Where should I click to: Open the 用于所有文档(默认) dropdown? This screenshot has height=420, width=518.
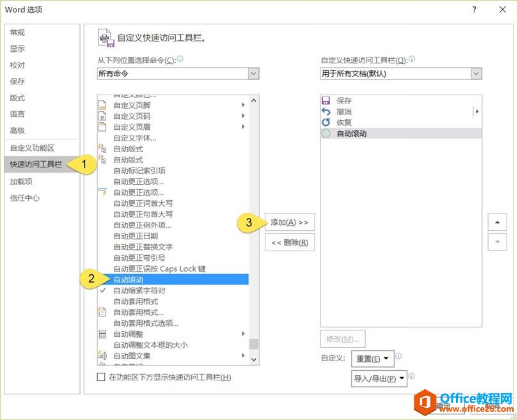tap(476, 73)
